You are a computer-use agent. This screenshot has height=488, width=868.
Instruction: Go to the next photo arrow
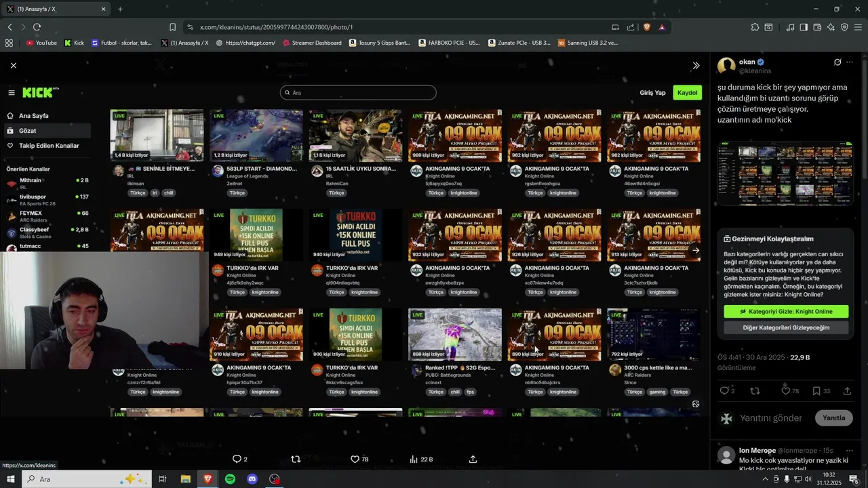point(696,250)
